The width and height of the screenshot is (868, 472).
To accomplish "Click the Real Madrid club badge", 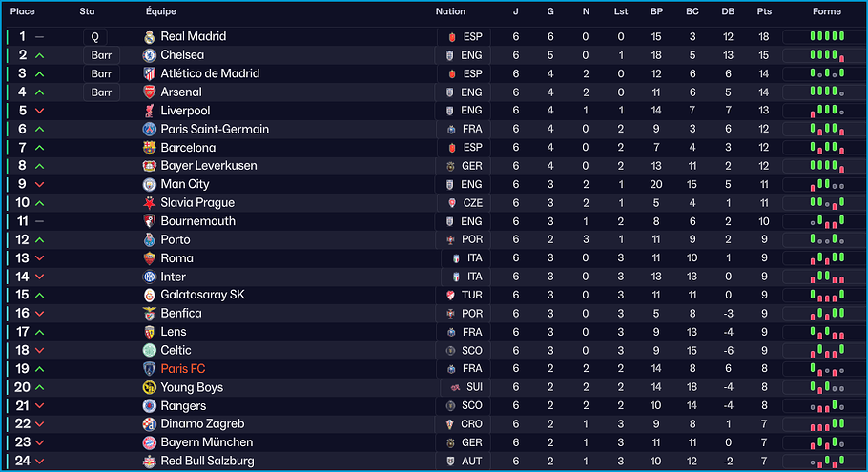I will pyautogui.click(x=149, y=36).
